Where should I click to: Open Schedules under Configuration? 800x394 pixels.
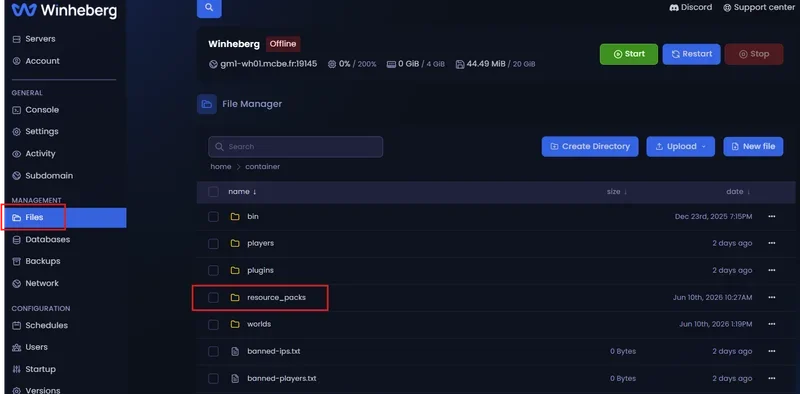click(40, 325)
